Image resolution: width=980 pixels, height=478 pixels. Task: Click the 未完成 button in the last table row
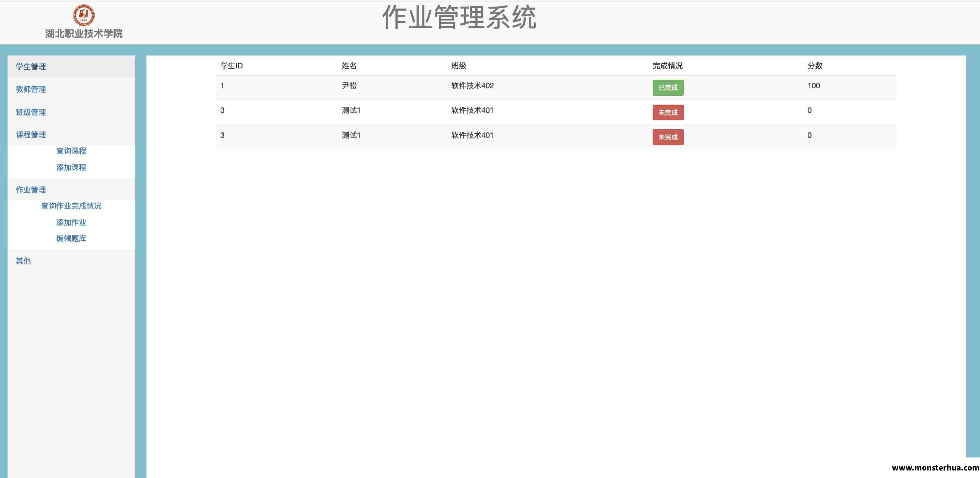coord(668,137)
